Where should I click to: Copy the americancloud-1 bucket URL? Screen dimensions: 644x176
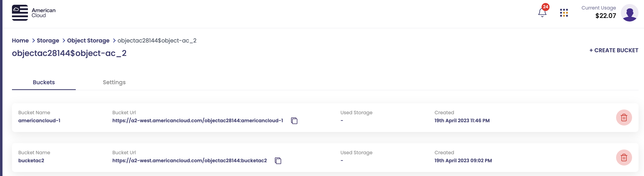(x=294, y=121)
